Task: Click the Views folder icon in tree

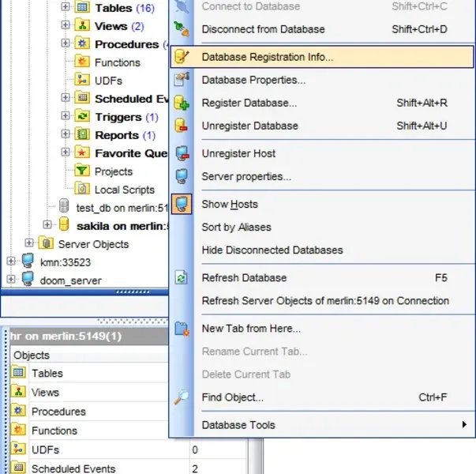Action: pyautogui.click(x=82, y=25)
